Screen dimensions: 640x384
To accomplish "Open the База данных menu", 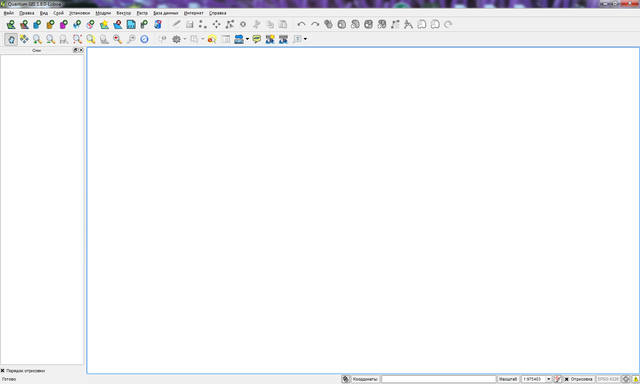I will (x=166, y=13).
